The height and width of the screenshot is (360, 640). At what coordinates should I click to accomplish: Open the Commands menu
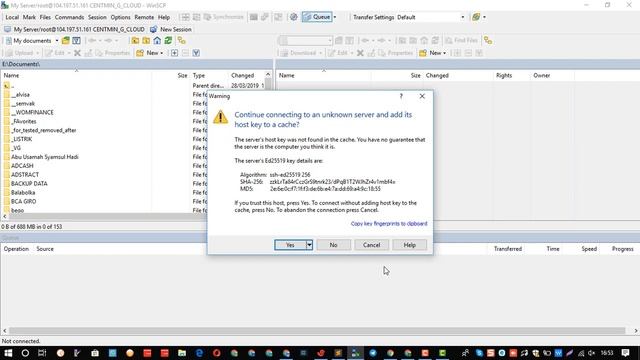point(69,17)
